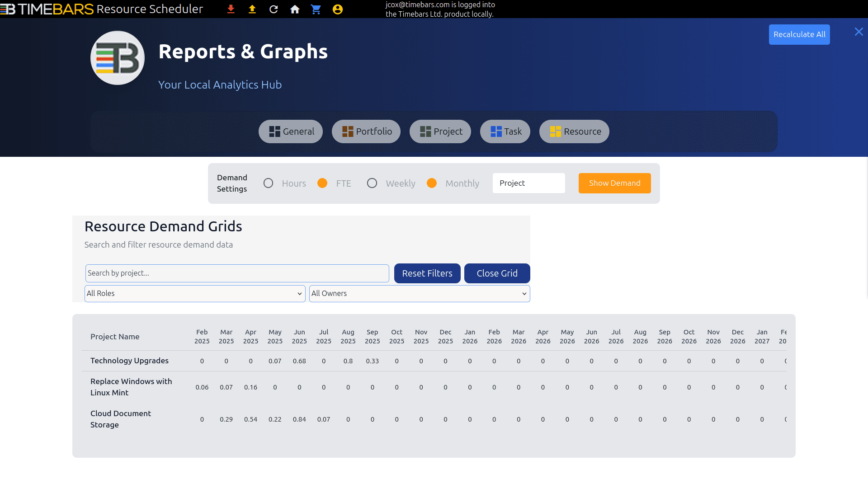This screenshot has width=868, height=488.
Task: Select the Weekly radio button
Action: (x=372, y=183)
